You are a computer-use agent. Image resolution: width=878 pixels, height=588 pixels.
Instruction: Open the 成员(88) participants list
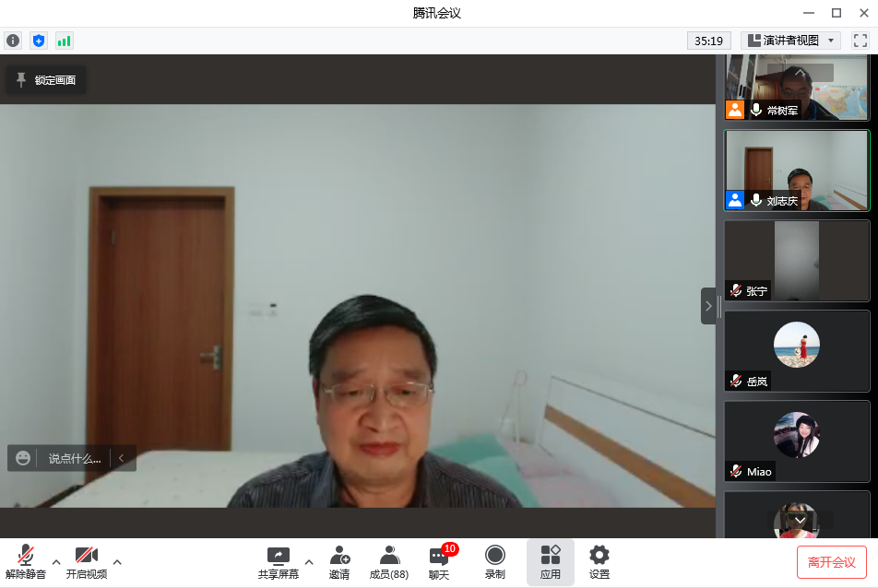point(389,562)
